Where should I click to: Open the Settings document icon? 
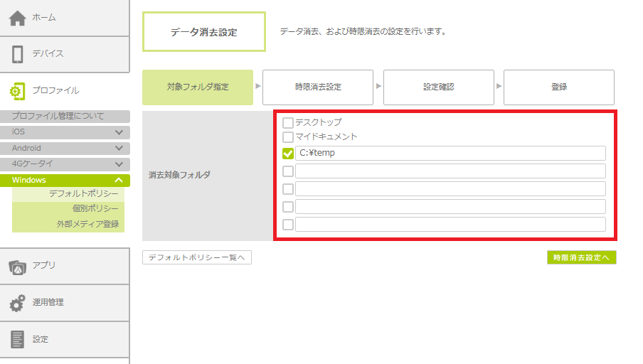point(18,339)
